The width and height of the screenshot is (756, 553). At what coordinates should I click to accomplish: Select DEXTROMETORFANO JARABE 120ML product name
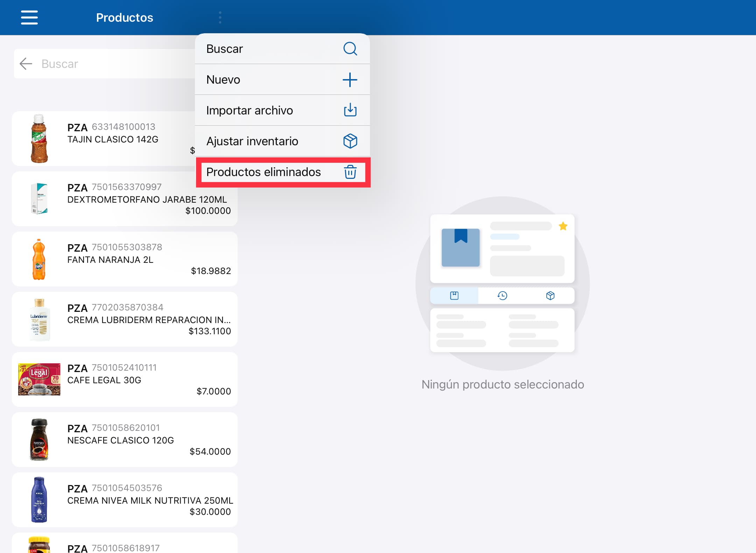[x=147, y=199]
